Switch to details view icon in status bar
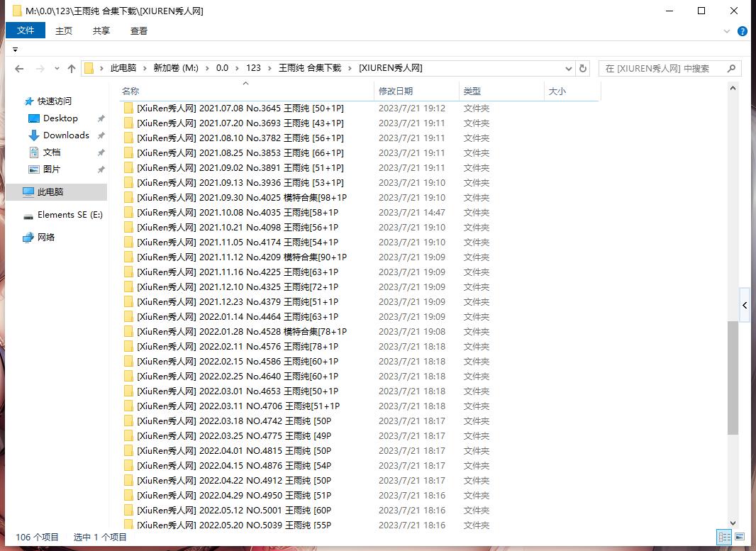The height and width of the screenshot is (551, 756). coord(724,537)
